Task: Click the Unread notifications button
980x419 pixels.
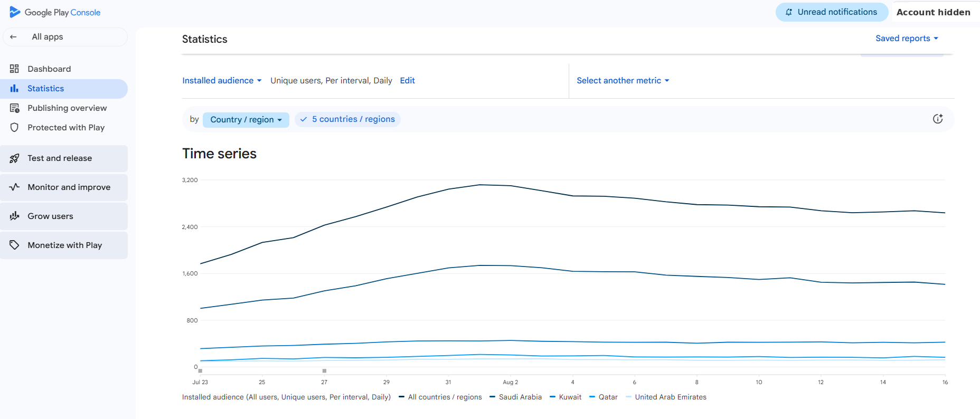Action: (x=832, y=12)
